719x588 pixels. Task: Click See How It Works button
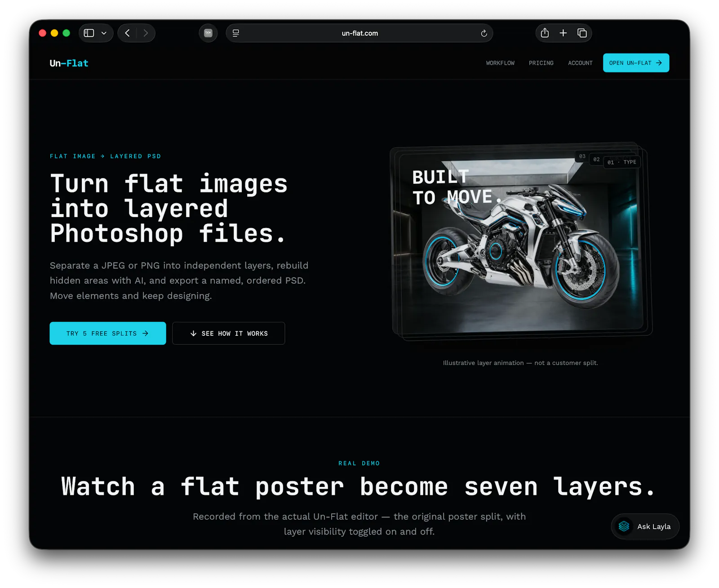point(229,333)
